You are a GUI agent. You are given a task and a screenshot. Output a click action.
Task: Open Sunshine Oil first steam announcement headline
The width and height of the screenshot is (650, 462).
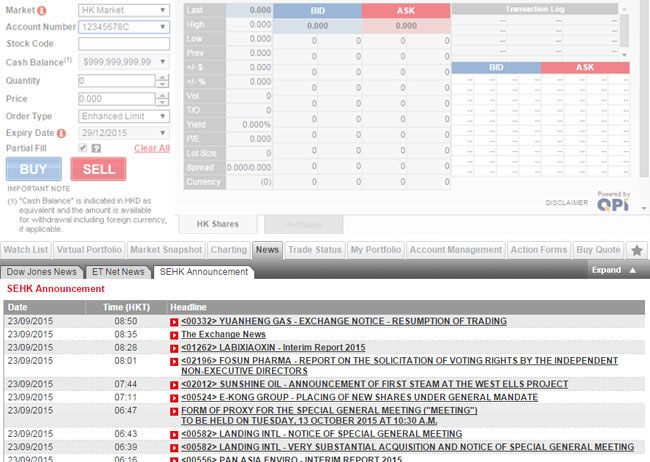(x=375, y=384)
